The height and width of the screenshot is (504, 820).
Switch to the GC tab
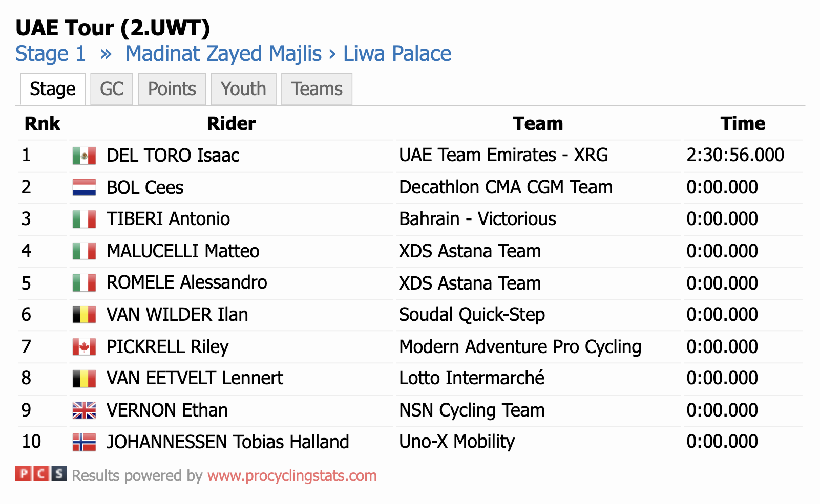(x=112, y=89)
